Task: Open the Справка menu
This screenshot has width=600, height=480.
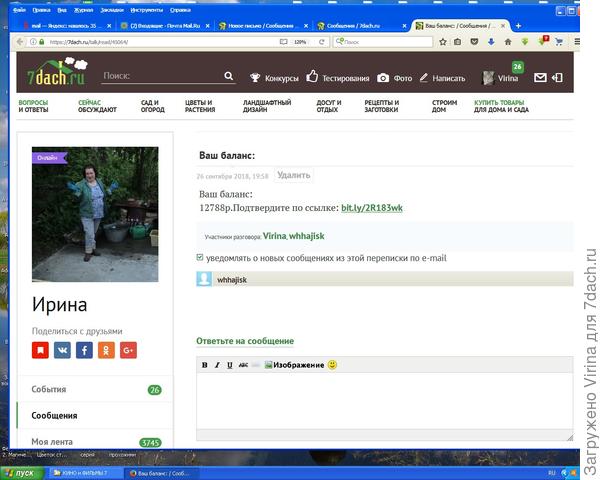Action: pos(180,10)
